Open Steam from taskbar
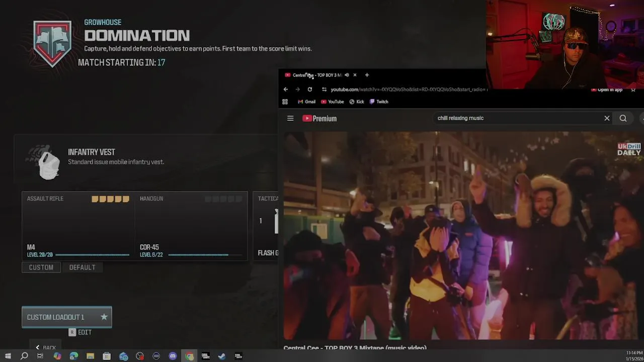The width and height of the screenshot is (644, 362). (x=222, y=356)
